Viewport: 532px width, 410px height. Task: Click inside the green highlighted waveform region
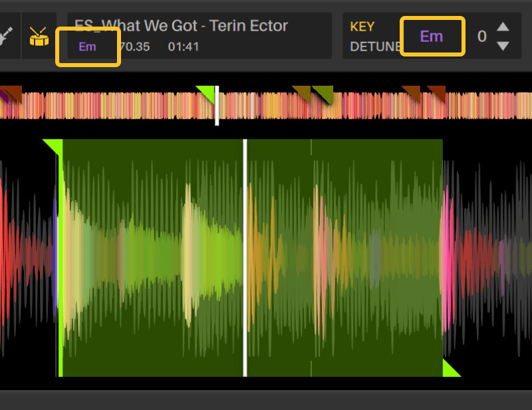(x=166, y=253)
